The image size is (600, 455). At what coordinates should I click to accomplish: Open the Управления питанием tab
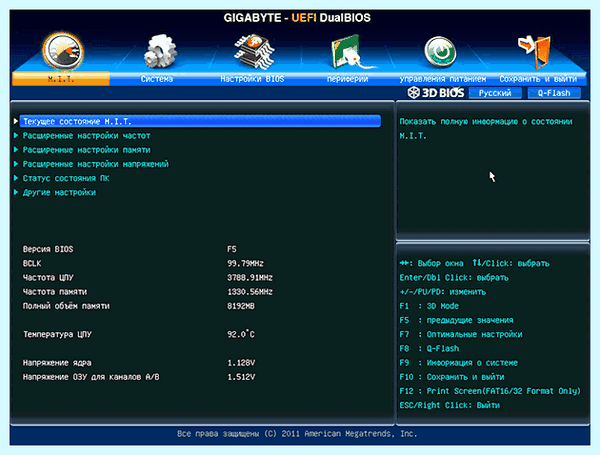click(443, 79)
